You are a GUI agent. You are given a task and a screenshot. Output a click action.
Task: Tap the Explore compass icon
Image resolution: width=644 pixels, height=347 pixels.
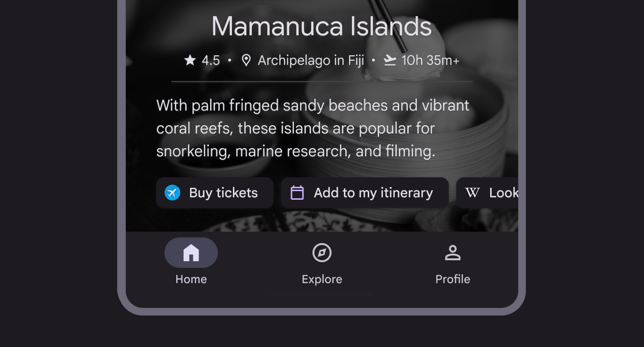322,253
